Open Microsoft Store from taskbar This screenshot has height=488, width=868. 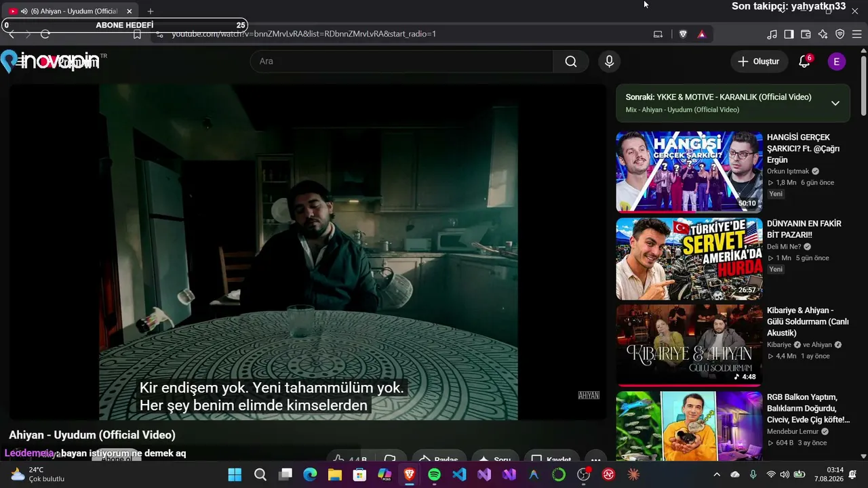(359, 474)
